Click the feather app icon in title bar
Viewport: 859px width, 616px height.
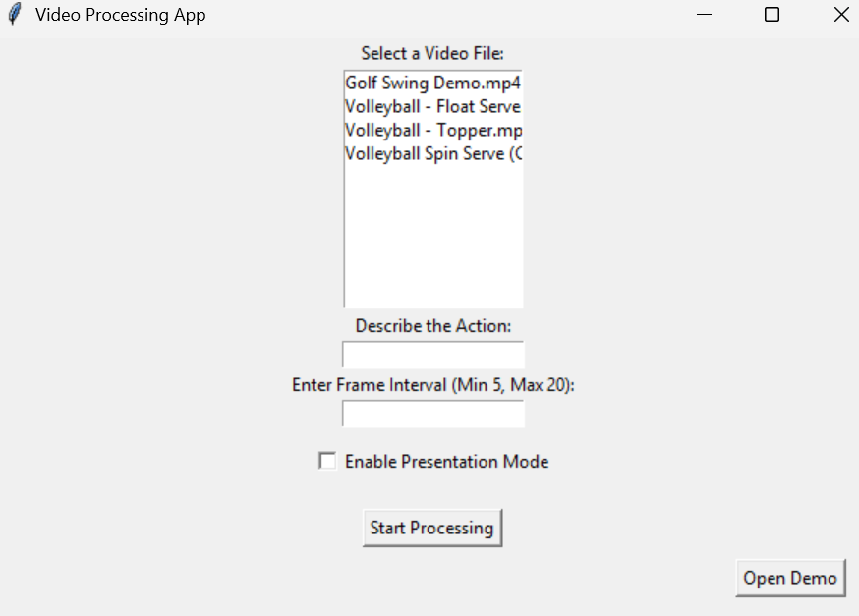[x=15, y=14]
